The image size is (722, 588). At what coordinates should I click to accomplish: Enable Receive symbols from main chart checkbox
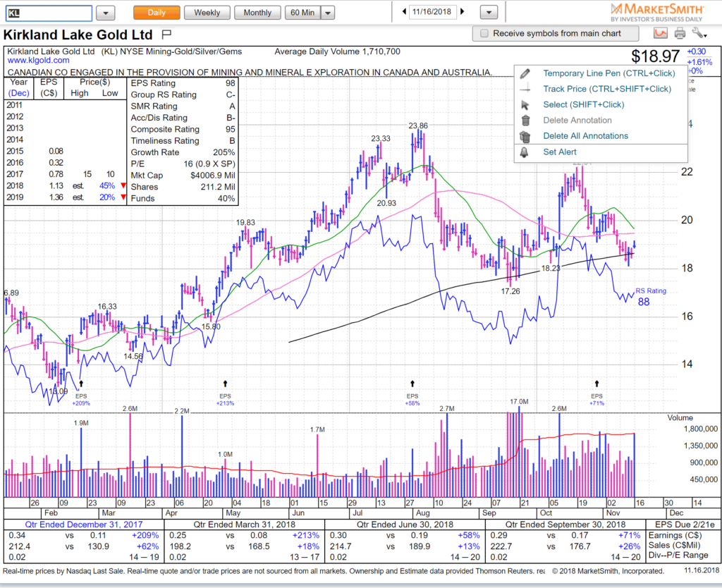point(484,34)
